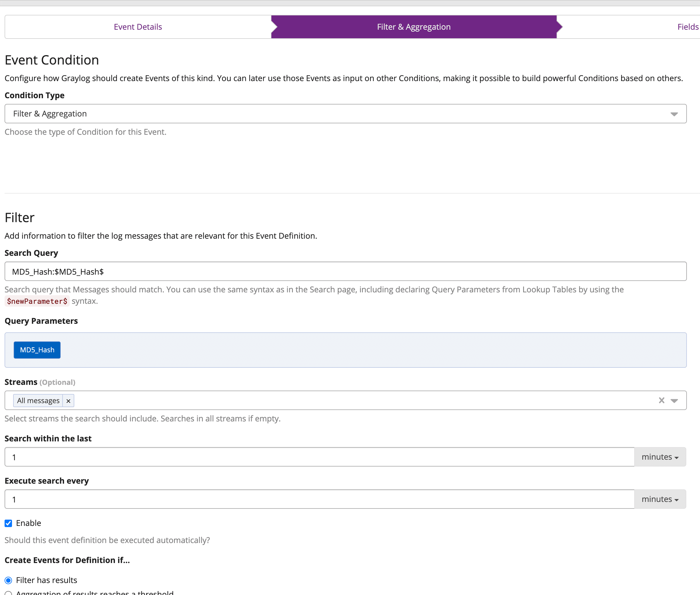Image resolution: width=700 pixels, height=595 pixels.
Task: Remove the All messages stream tag
Action: point(68,401)
